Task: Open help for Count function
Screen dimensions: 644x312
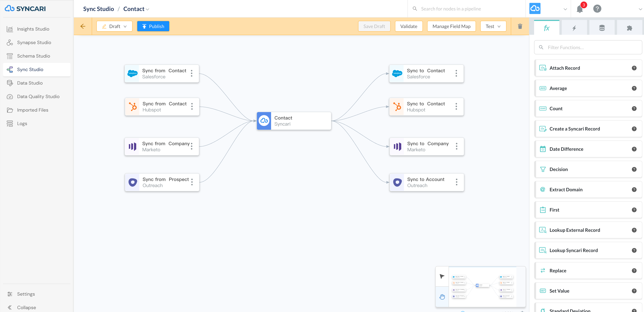Action: (x=634, y=109)
